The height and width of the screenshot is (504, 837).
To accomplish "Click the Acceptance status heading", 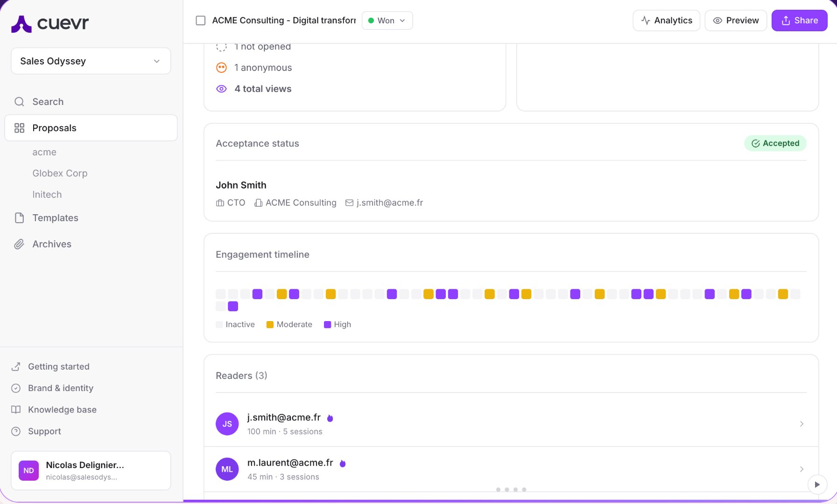I will pyautogui.click(x=257, y=144).
